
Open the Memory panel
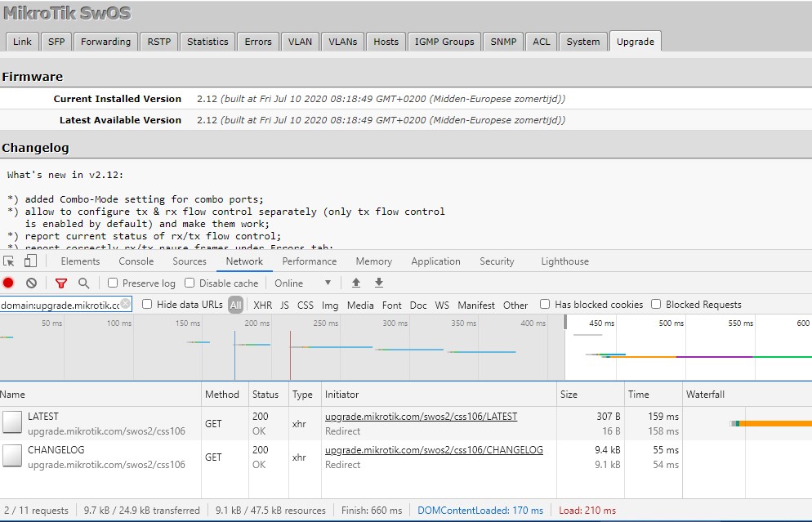(374, 261)
